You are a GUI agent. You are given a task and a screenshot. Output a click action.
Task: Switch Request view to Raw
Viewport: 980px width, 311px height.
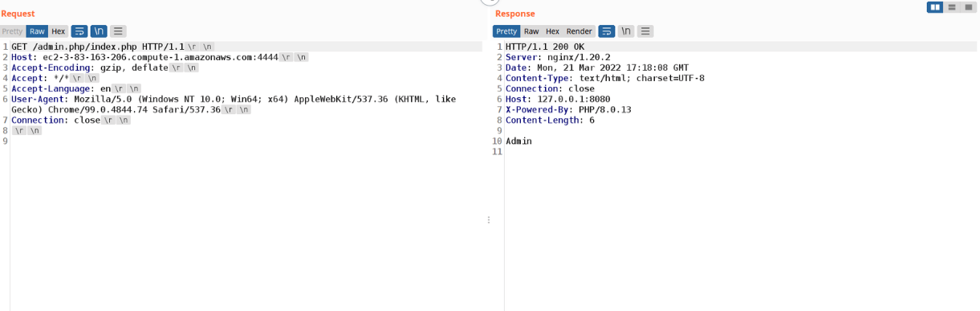[x=37, y=31]
